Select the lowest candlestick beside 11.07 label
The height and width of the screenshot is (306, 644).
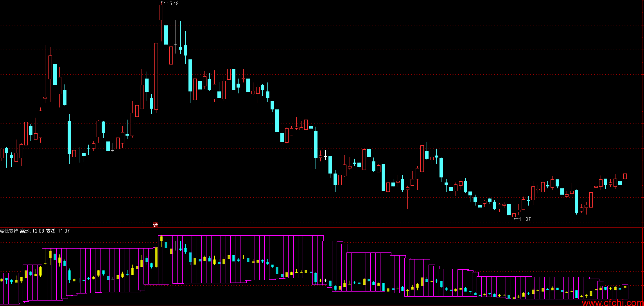[514, 215]
